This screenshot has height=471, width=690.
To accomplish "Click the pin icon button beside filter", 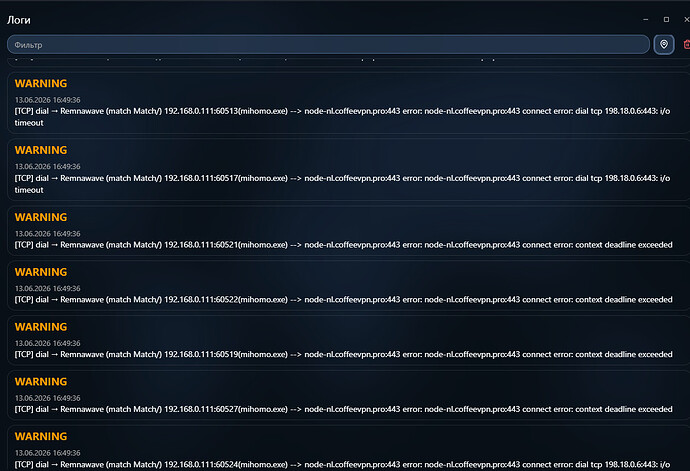I will (664, 44).
